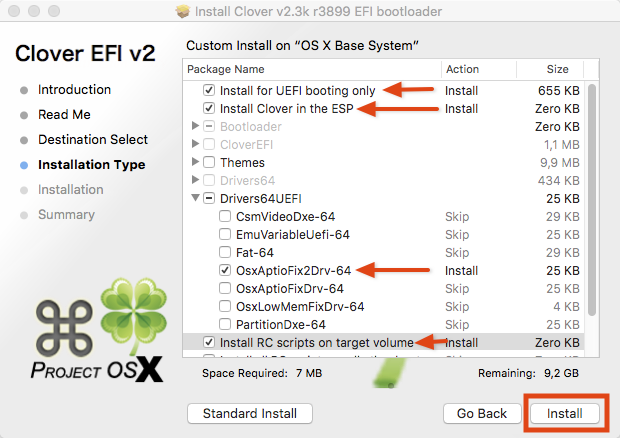
Task: Click the Package Name column header
Action: (312, 69)
